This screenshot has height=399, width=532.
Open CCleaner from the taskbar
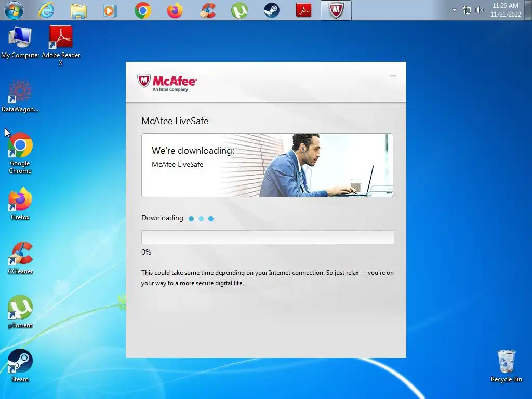click(207, 10)
